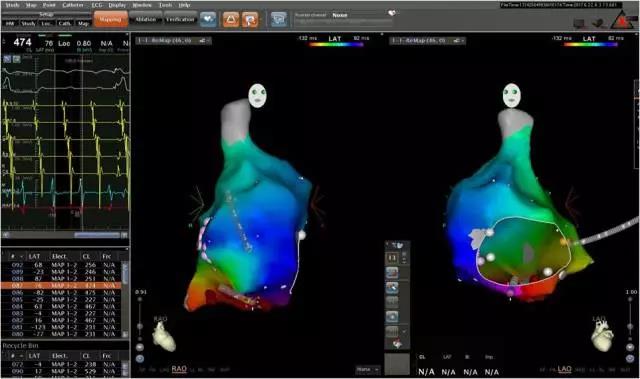The image size is (640, 379).
Task: Click the orange triangle map icon
Action: [x=231, y=19]
